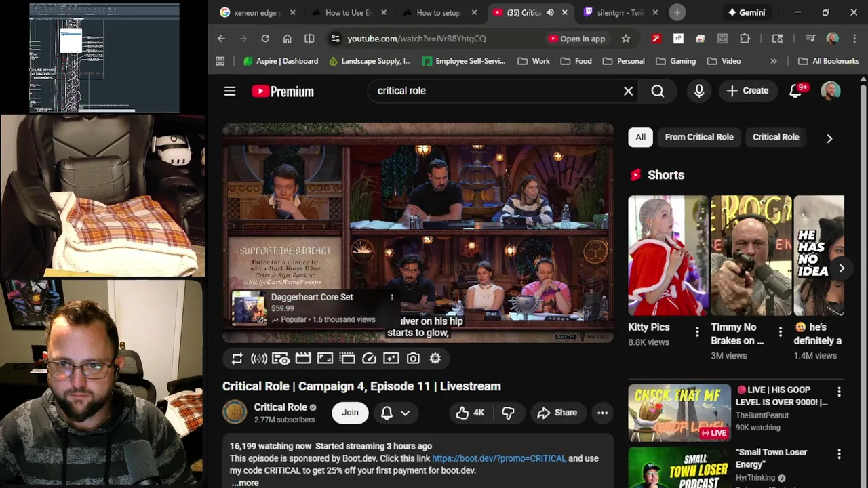This screenshot has width=868, height=488.
Task: Open the playback speed gauge tool
Action: pyautogui.click(x=369, y=359)
